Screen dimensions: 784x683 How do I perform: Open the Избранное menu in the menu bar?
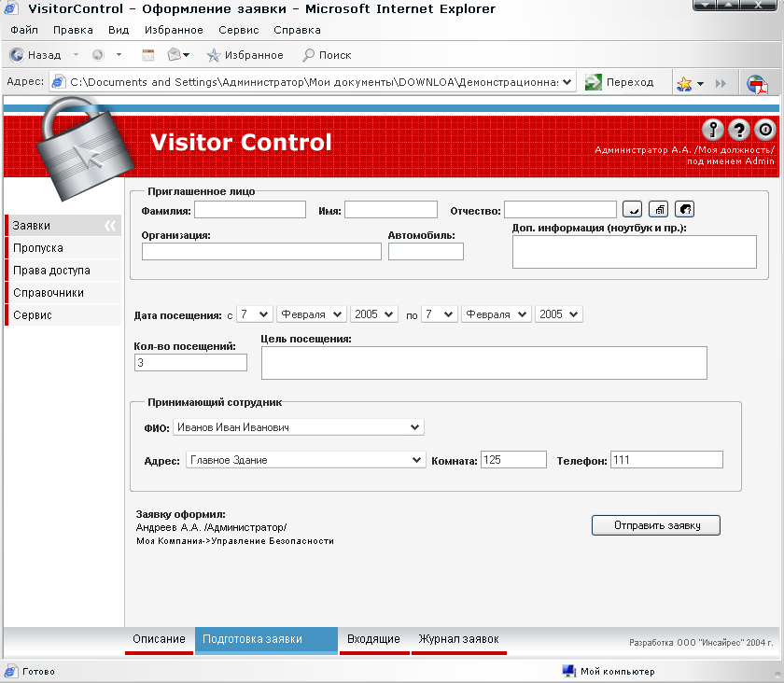pyautogui.click(x=174, y=30)
